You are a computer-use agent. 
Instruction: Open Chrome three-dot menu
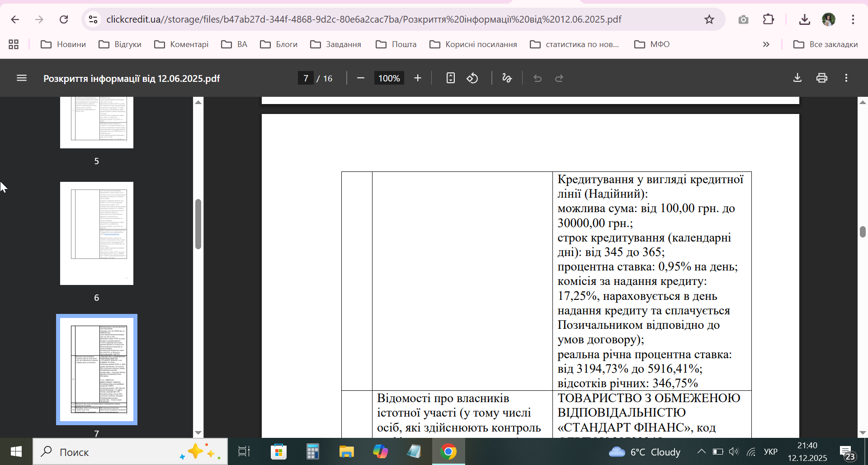point(853,19)
